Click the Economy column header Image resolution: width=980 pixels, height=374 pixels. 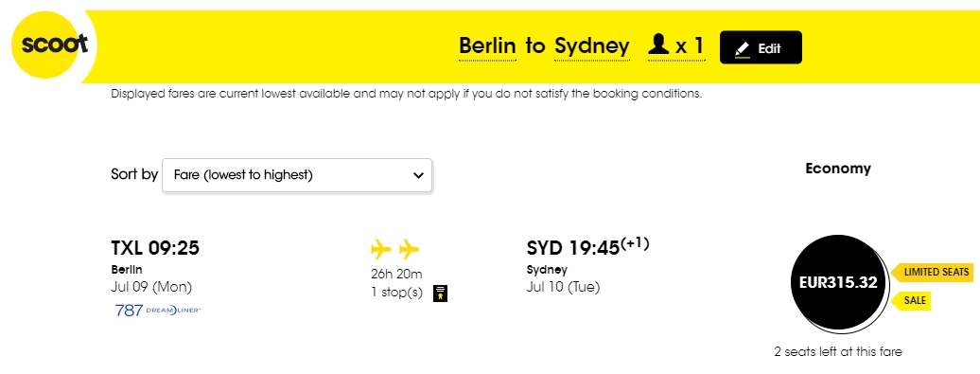pos(837,169)
